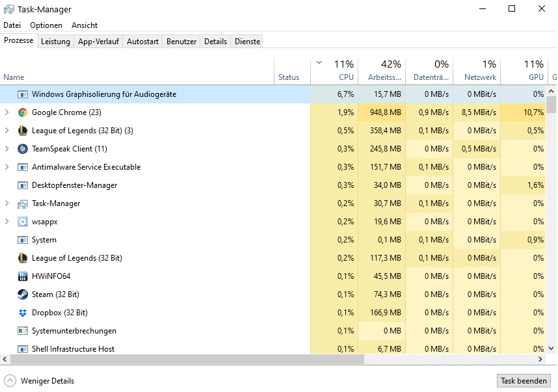This screenshot has width=558, height=392.
Task: Switch to the Leistung tab
Action: (55, 42)
